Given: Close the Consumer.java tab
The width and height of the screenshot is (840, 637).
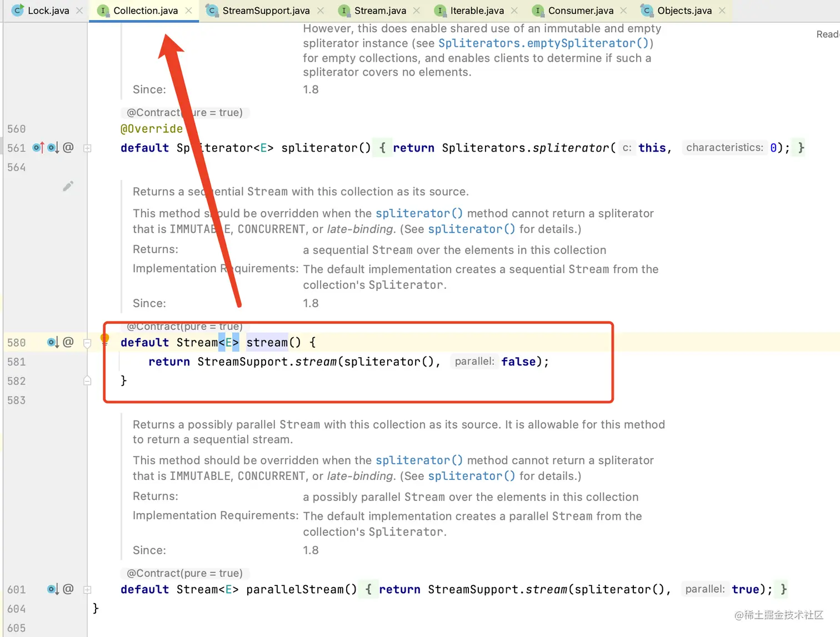Looking at the screenshot, I should (x=623, y=11).
